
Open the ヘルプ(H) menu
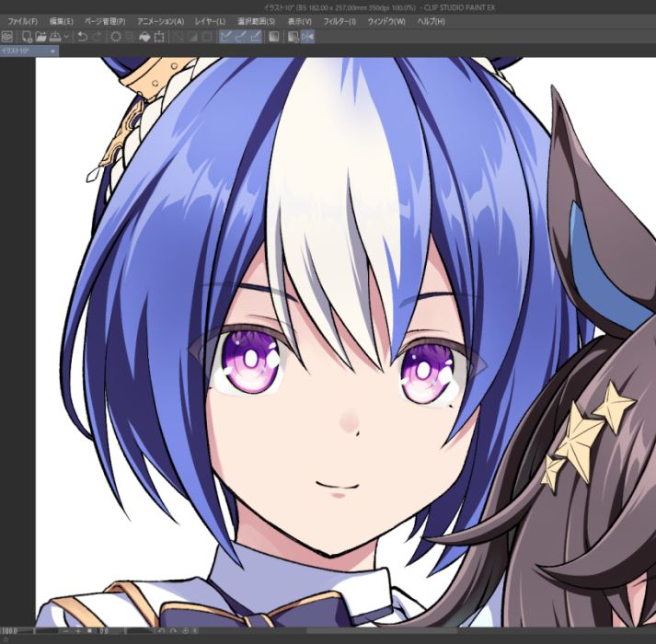432,21
